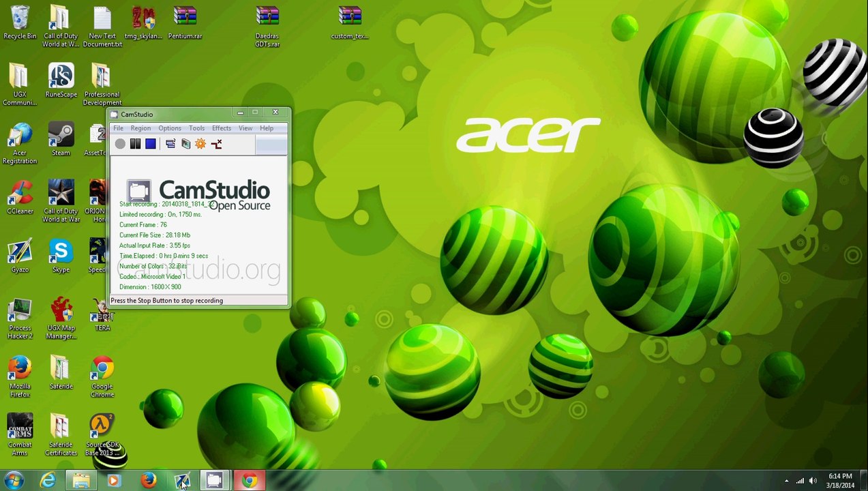868x491 pixels.
Task: Select the Google Chrome desktop shortcut
Action: 102,377
